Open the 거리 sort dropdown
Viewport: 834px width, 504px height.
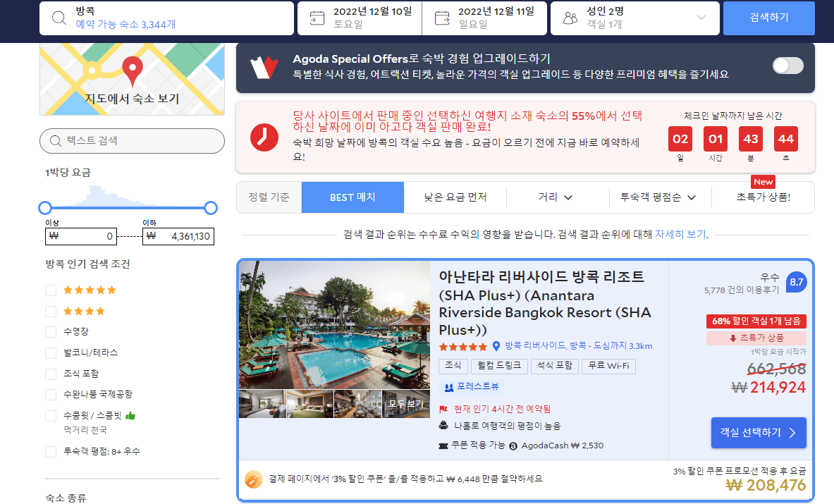click(x=556, y=197)
